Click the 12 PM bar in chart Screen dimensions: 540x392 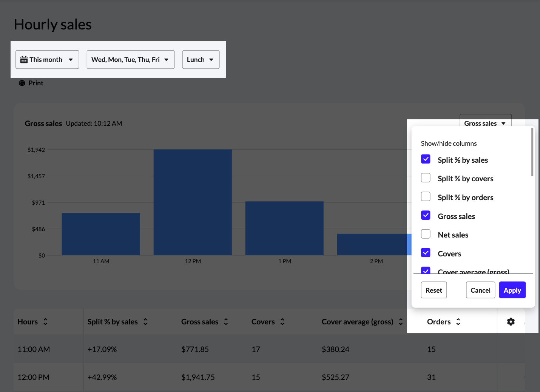(x=193, y=202)
